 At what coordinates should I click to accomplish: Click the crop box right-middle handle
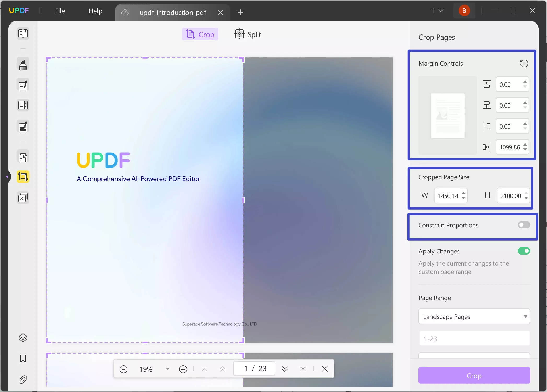[243, 200]
